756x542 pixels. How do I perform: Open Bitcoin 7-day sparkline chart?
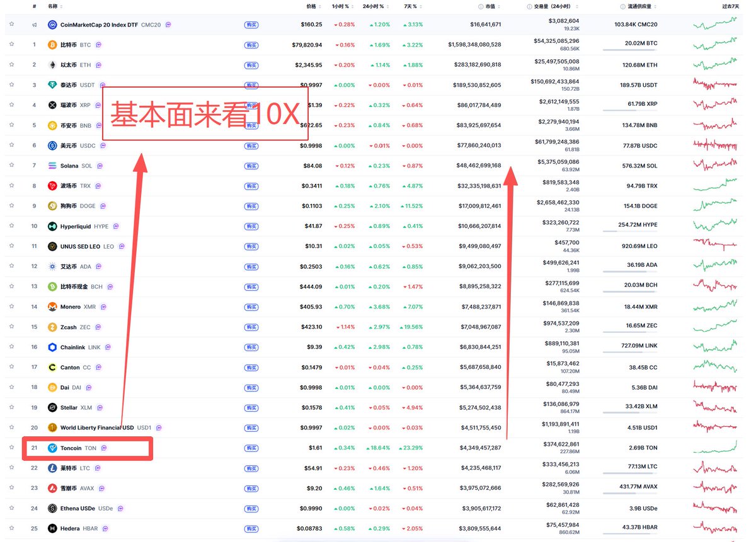715,45
